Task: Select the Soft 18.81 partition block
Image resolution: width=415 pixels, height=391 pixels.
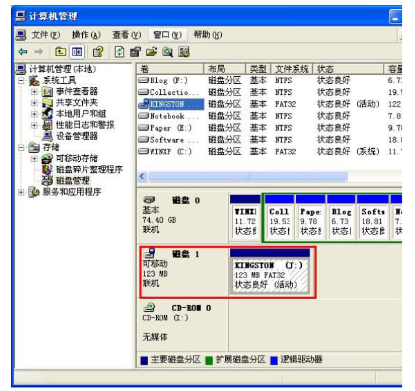Action: [x=373, y=218]
